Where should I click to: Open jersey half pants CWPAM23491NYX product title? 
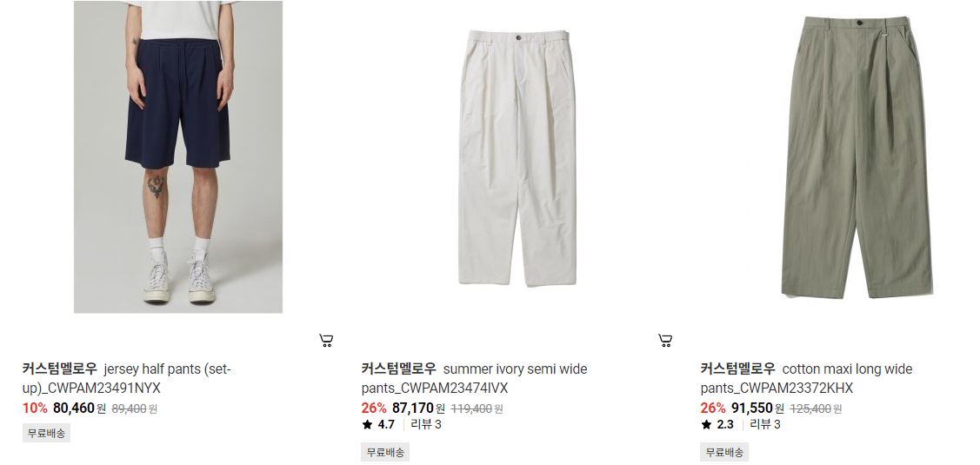point(127,379)
